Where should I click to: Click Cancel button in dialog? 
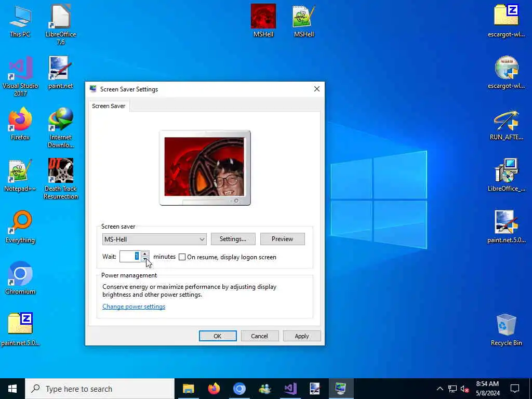[x=260, y=336]
